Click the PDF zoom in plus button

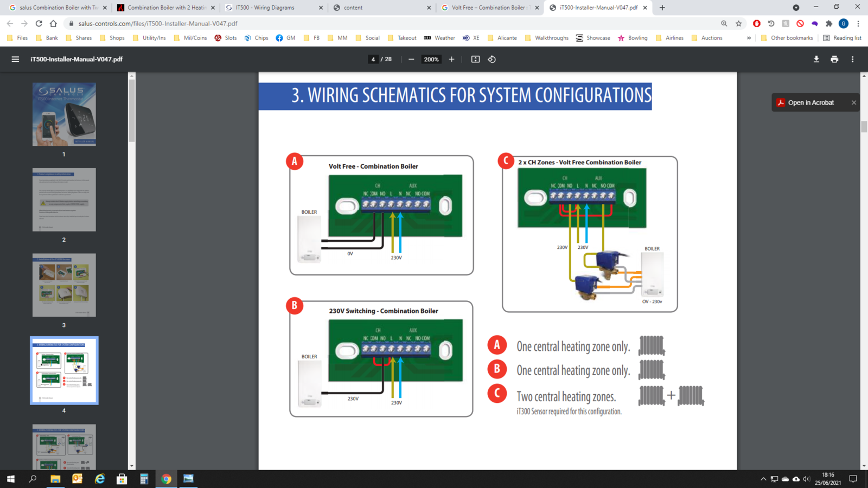tap(451, 59)
